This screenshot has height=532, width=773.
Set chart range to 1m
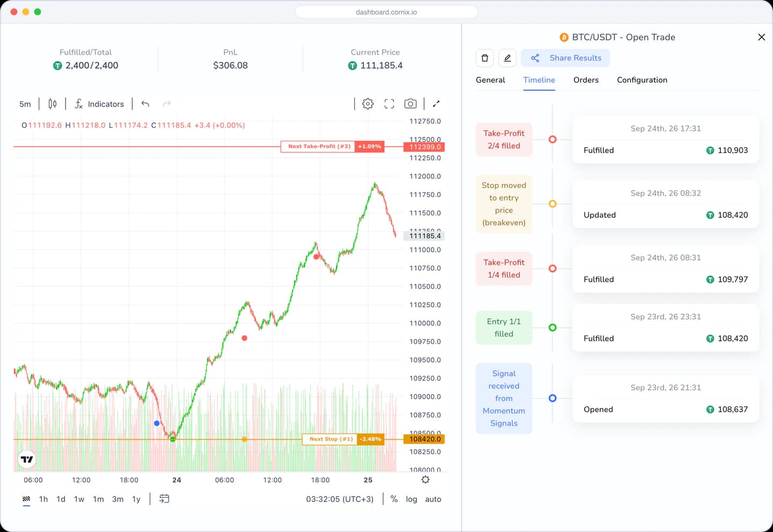click(98, 499)
